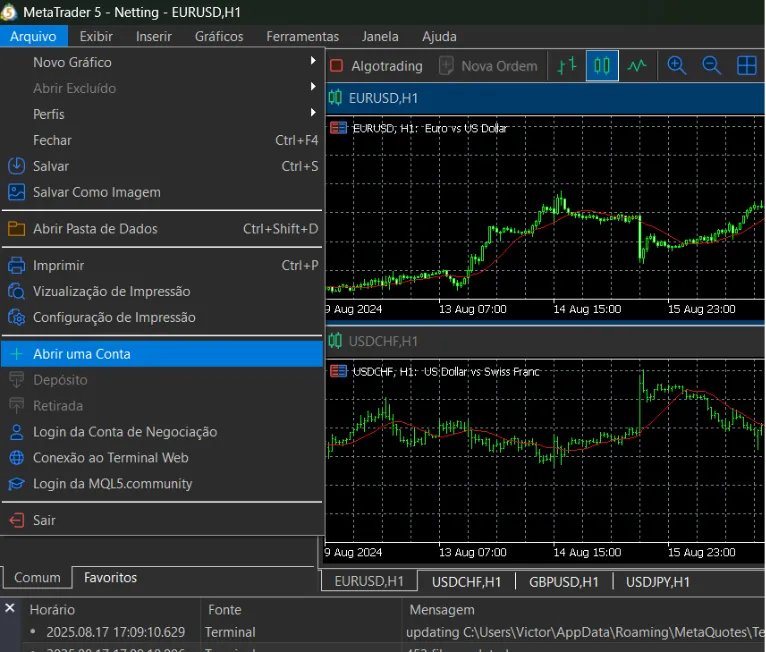Select Salvar menu entry
Image resolution: width=766 pixels, height=652 pixels.
coord(162,166)
